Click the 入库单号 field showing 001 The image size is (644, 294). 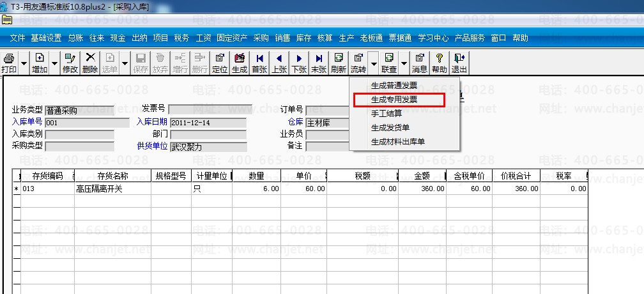point(87,123)
